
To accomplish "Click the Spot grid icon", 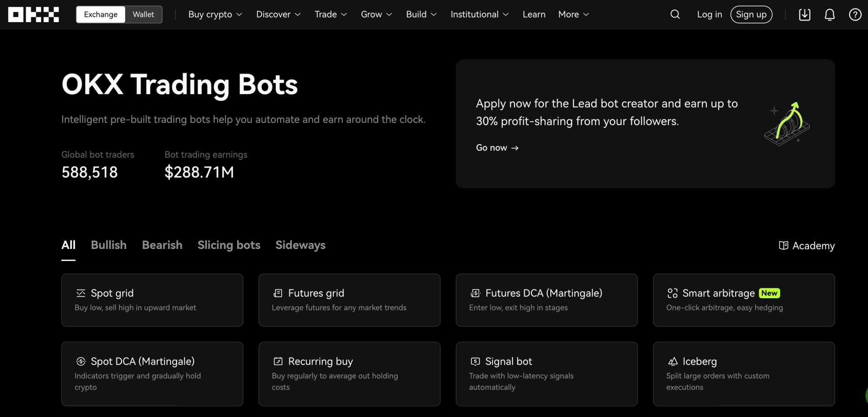I will click(81, 293).
